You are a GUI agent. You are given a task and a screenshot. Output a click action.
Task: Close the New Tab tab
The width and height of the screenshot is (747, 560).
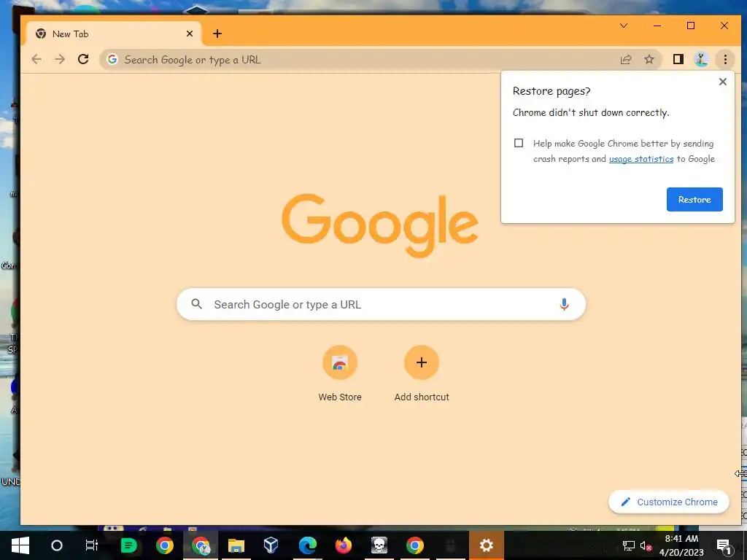(x=190, y=34)
